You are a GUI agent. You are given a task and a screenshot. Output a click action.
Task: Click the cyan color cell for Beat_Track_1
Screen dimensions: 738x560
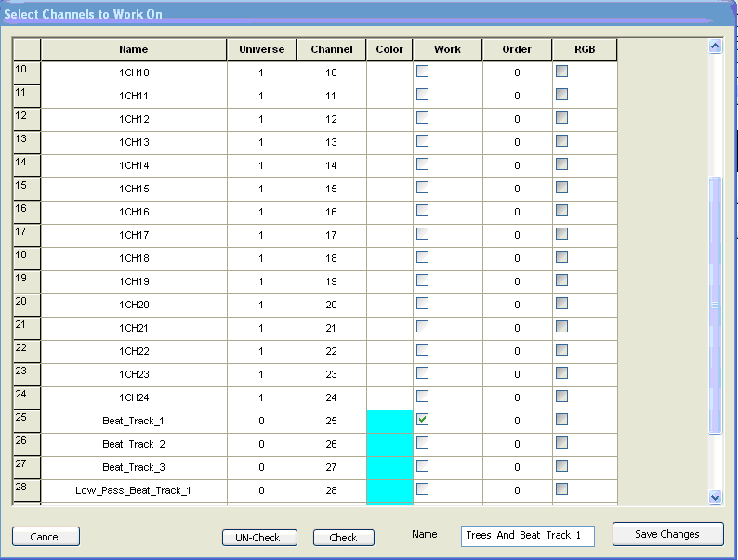(389, 421)
